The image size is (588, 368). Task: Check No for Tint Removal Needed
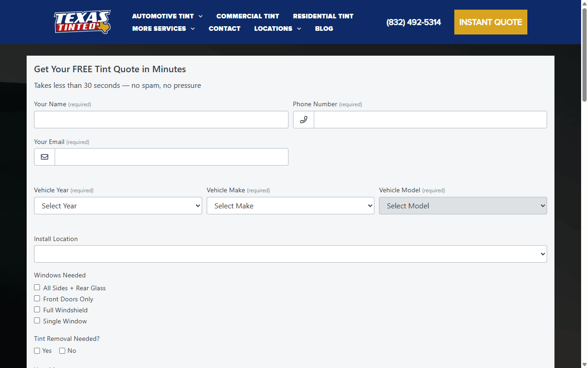tap(62, 351)
